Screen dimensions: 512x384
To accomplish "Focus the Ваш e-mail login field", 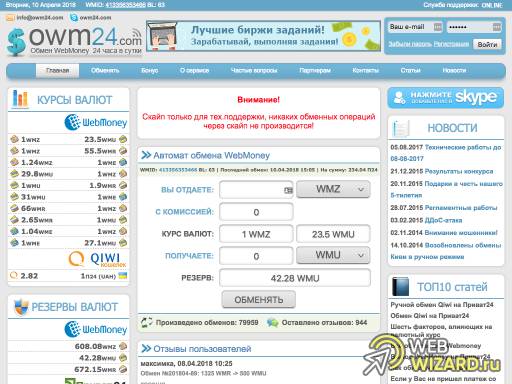I will pyautogui.click(x=415, y=27).
